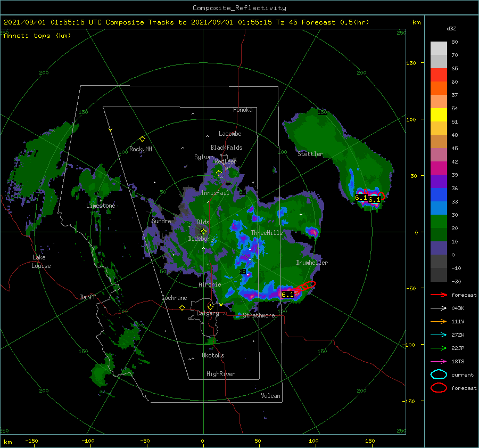Click the Blackfalds label
Screen dimensions: 479x448
(x=226, y=148)
